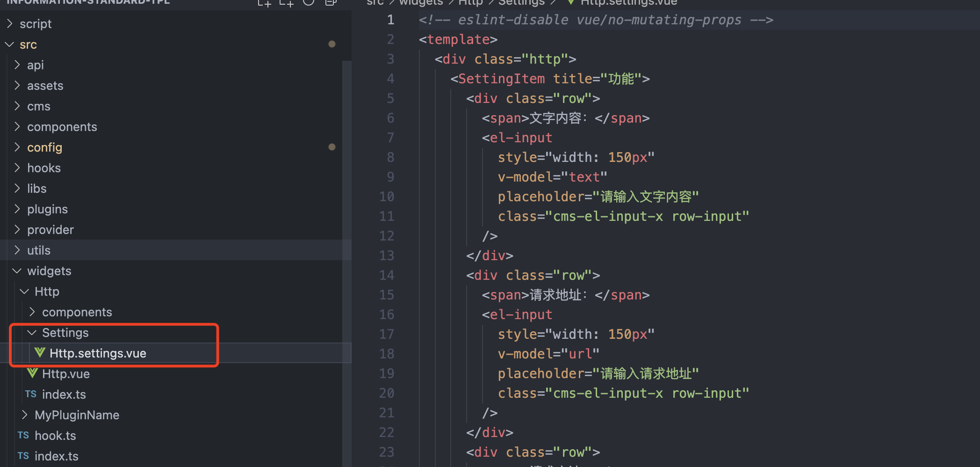
Task: Select the utils folder row
Action: click(39, 250)
